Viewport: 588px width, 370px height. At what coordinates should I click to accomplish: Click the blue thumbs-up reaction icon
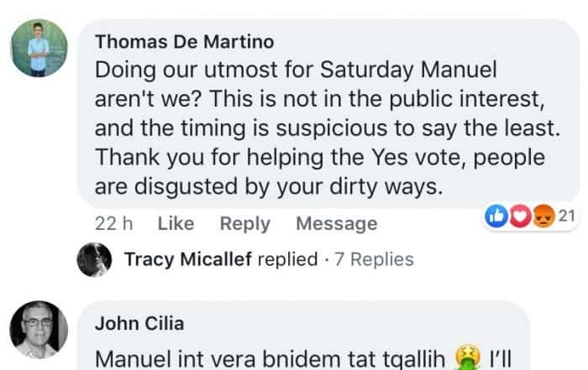tap(496, 217)
